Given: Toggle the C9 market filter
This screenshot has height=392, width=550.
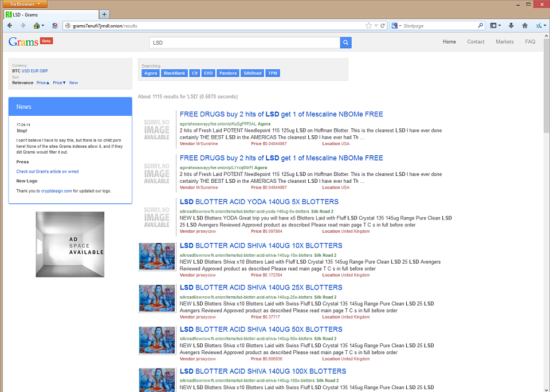Looking at the screenshot, I should pos(195,73).
